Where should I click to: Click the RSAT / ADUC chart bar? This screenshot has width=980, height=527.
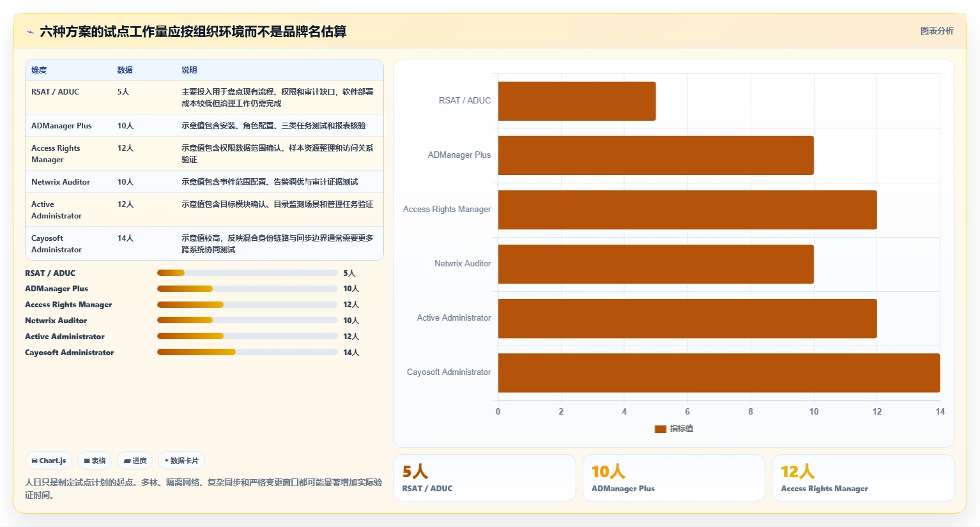tap(577, 101)
